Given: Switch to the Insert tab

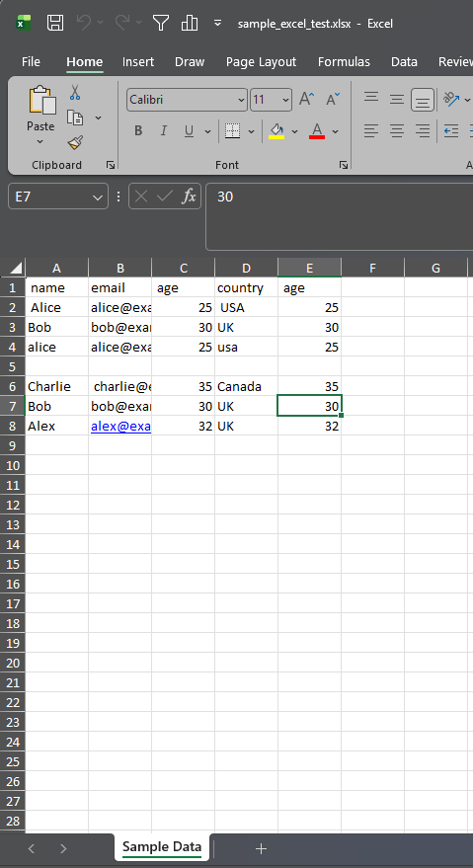Looking at the screenshot, I should (138, 61).
